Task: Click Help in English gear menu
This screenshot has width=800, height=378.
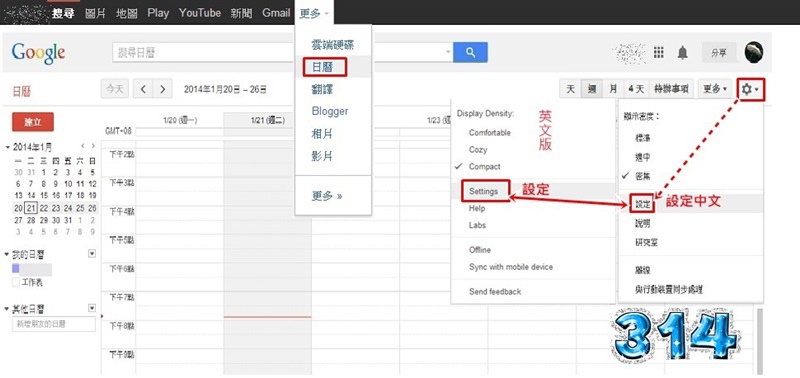Action: click(477, 208)
